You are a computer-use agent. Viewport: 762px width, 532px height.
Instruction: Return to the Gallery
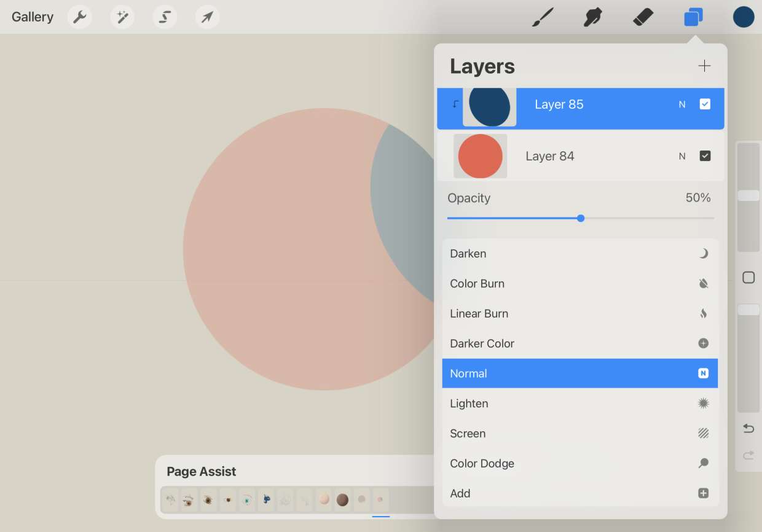point(33,17)
